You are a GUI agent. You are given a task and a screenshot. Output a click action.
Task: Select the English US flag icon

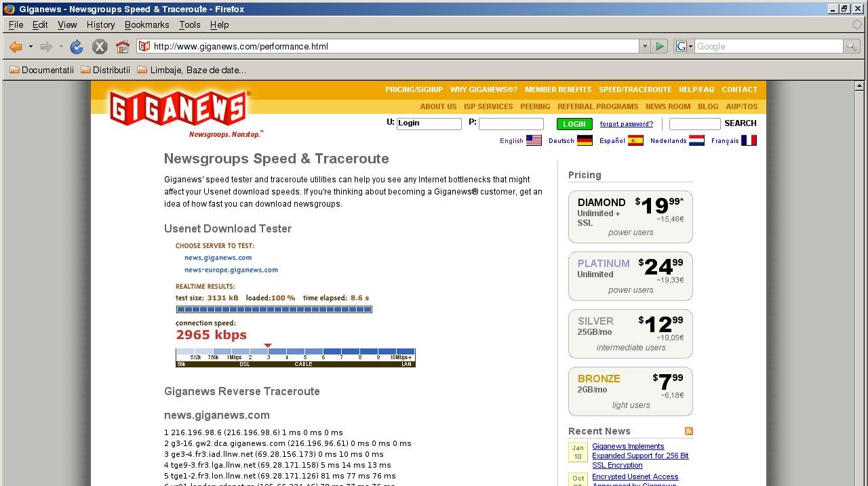(534, 140)
